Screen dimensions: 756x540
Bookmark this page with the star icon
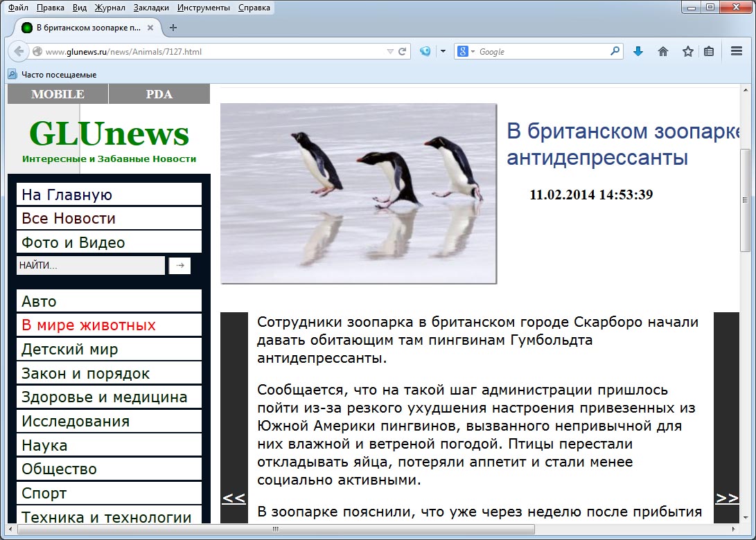point(687,51)
